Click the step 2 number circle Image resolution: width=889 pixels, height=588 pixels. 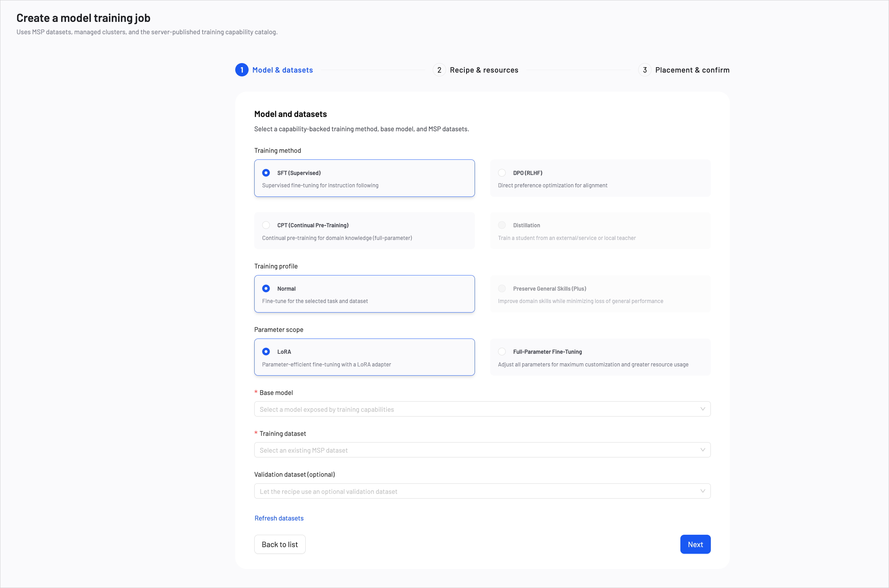[439, 70]
